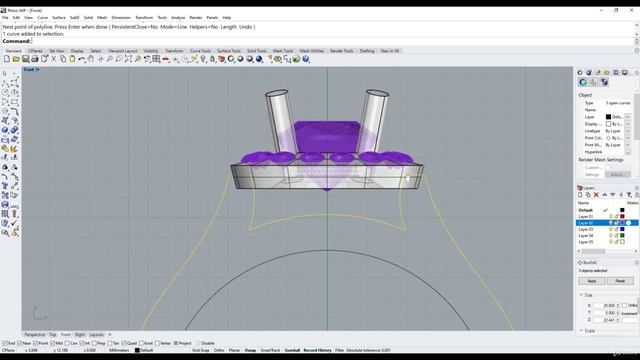Image resolution: width=640 pixels, height=360 pixels.
Task: Open the Layer dropdown in Object properties
Action: click(628, 117)
